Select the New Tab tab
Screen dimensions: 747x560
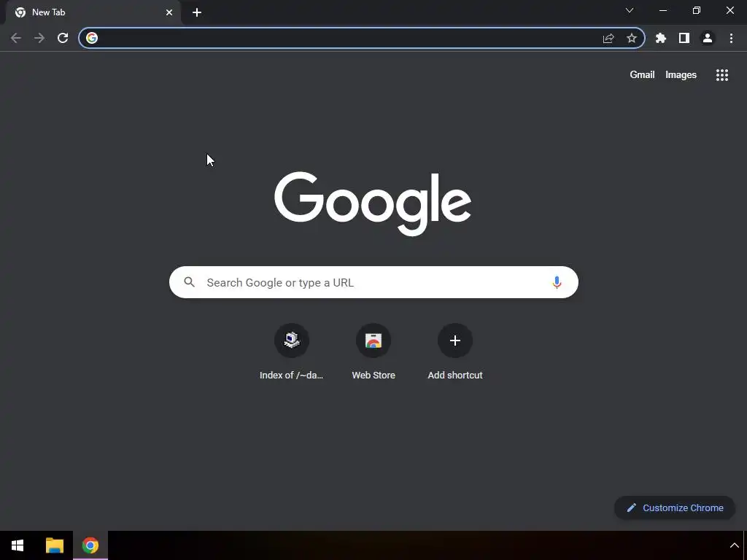click(93, 12)
